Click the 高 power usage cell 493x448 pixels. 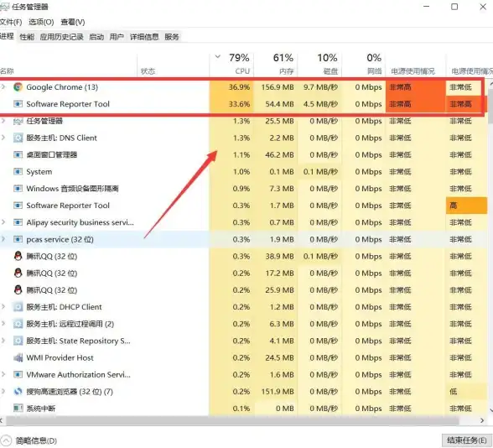point(466,206)
